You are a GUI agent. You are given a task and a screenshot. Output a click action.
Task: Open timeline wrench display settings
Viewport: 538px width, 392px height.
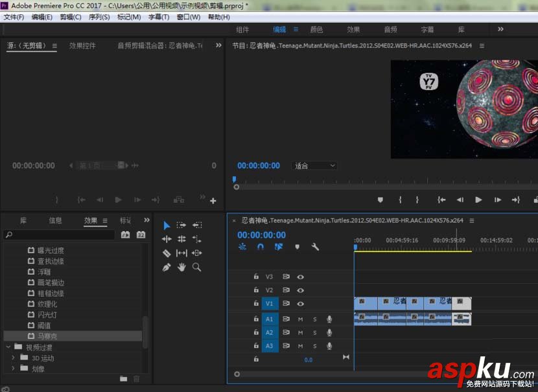point(315,247)
